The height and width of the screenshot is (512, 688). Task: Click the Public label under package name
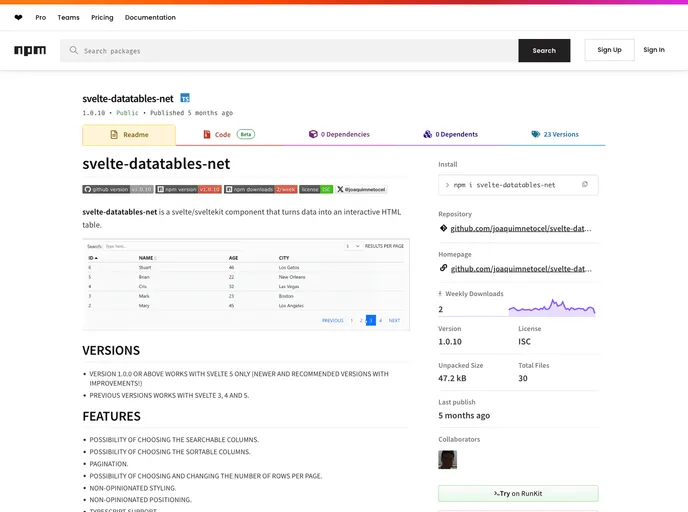127,113
